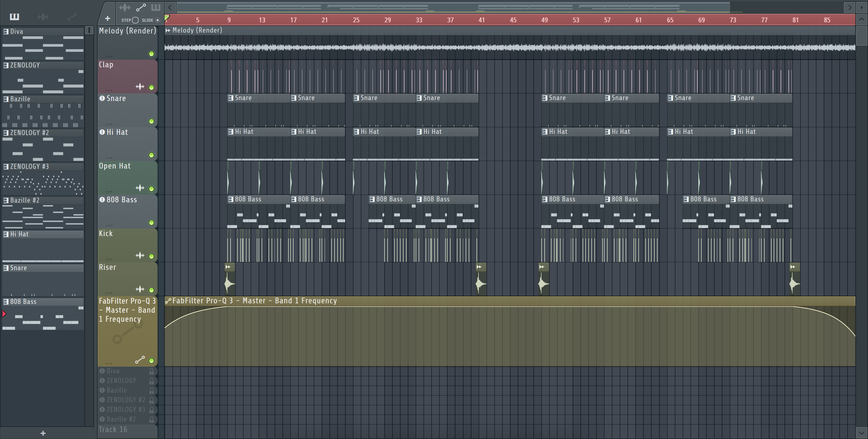The image size is (868, 439).
Task: Show audio clips in the picker panel
Action: (43, 17)
